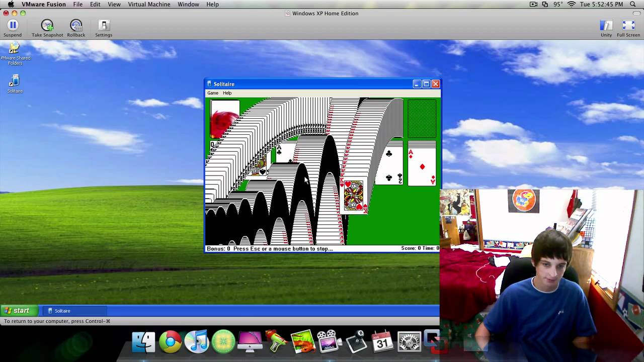Open the Virtual Machine menu

[x=149, y=5]
